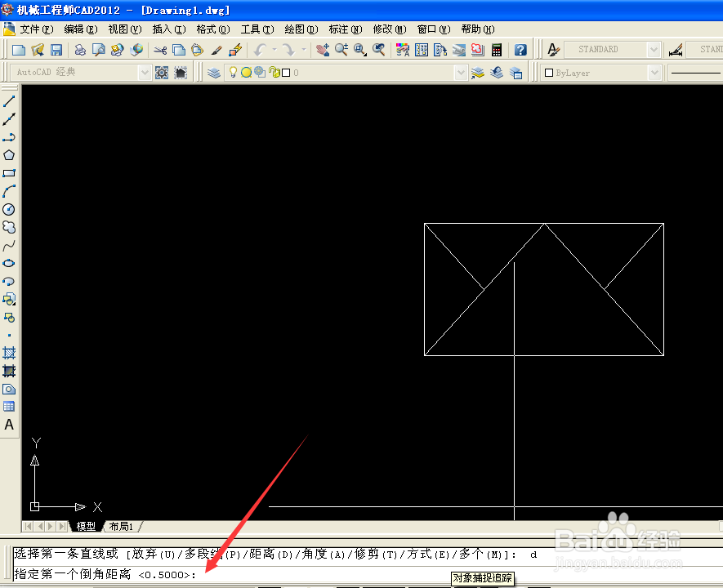
Task: Open linetype control dropdown
Action: coord(695,73)
